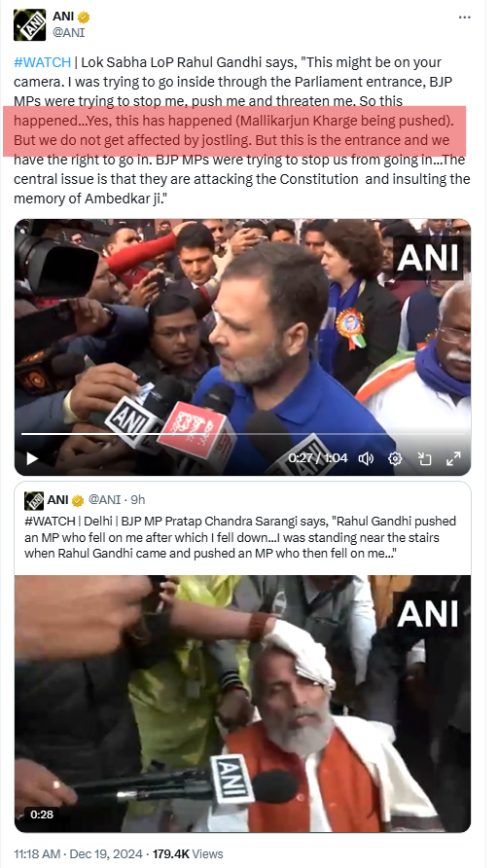The image size is (498, 868).
Task: Mute the video using the speaker icon
Action: pyautogui.click(x=366, y=458)
